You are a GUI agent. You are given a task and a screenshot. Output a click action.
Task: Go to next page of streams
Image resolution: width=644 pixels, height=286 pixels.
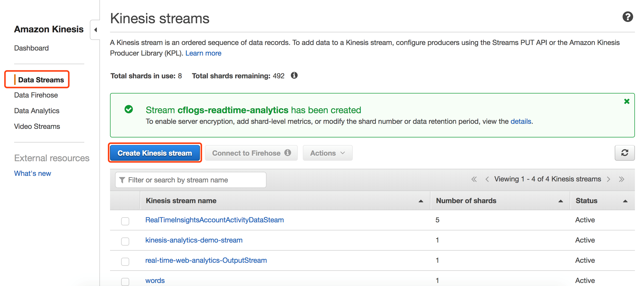(x=609, y=179)
